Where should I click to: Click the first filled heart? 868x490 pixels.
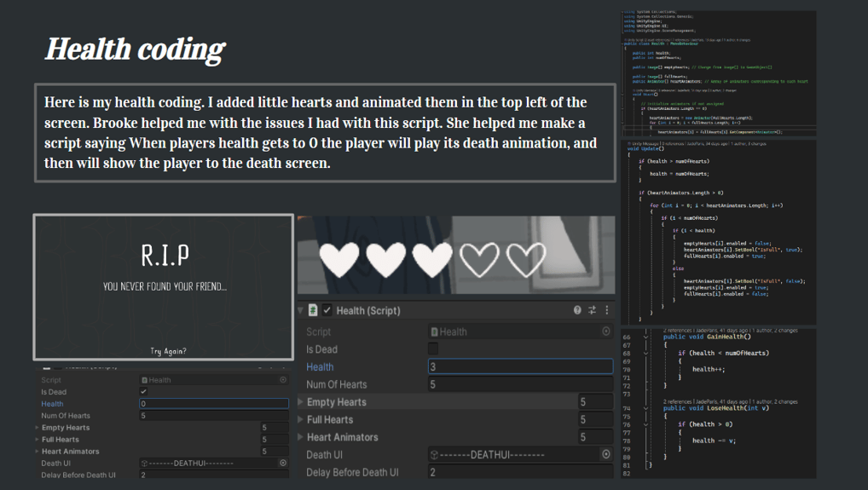(339, 259)
